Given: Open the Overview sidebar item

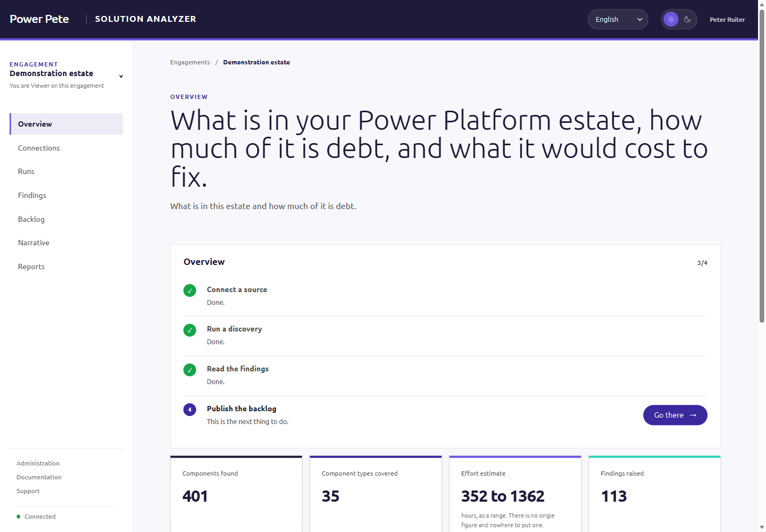Looking at the screenshot, I should click(66, 124).
